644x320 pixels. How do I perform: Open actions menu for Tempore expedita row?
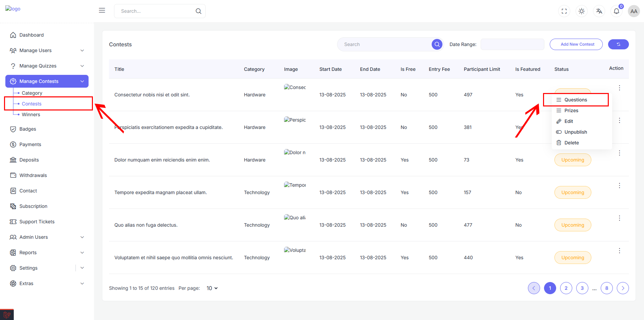(x=620, y=185)
